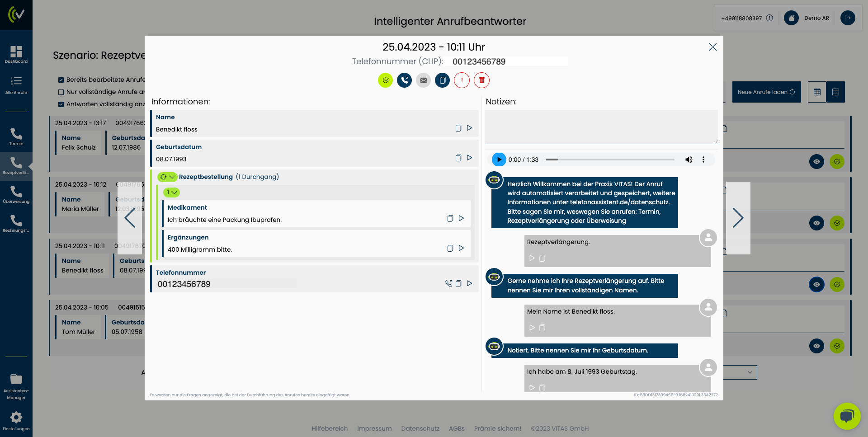Toggle 'Nur vollständige Anrufe' checkbox
This screenshot has width=868, height=437.
pyautogui.click(x=61, y=92)
